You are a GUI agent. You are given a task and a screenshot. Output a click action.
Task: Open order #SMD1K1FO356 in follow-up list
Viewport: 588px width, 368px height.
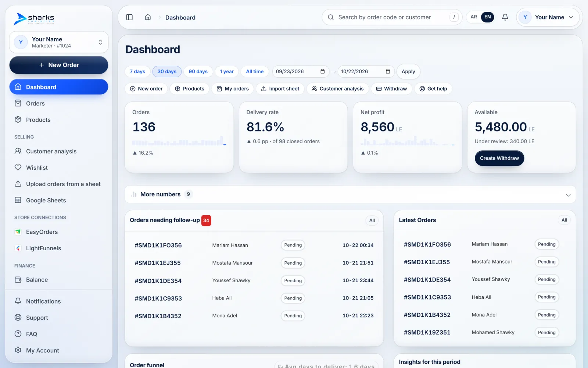tap(158, 245)
